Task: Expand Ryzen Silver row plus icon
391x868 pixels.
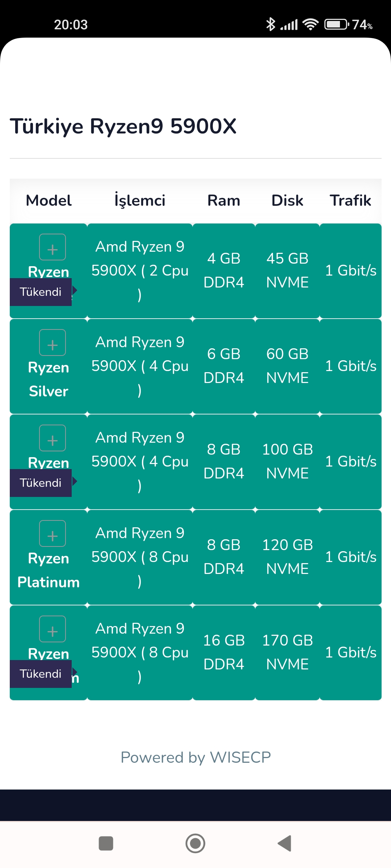Action: point(52,342)
